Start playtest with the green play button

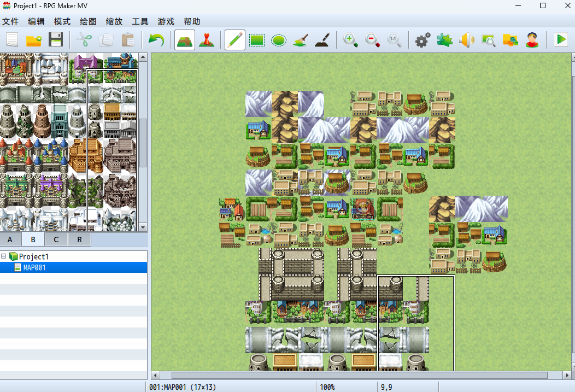point(560,40)
